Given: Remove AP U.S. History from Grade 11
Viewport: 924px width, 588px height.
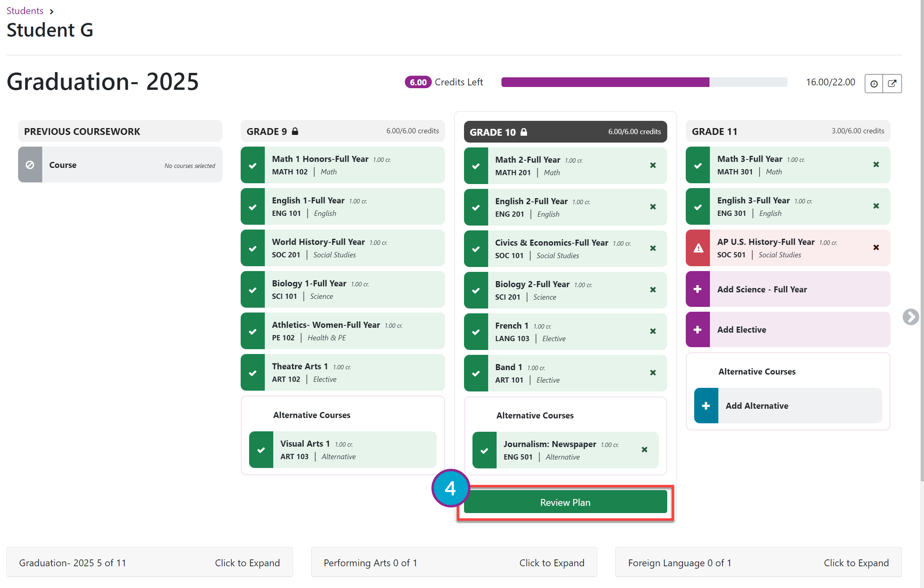Looking at the screenshot, I should pyautogui.click(x=876, y=247).
